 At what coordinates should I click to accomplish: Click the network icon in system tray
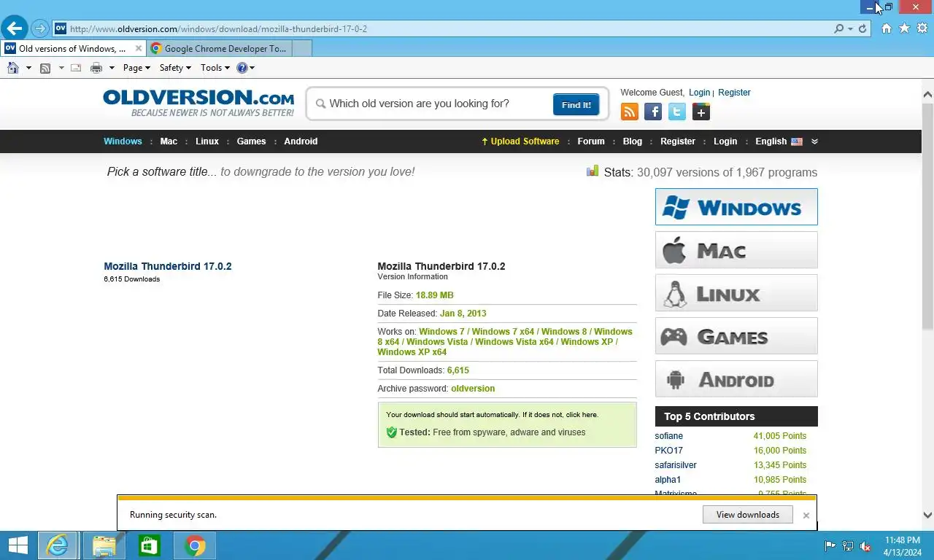click(x=848, y=546)
